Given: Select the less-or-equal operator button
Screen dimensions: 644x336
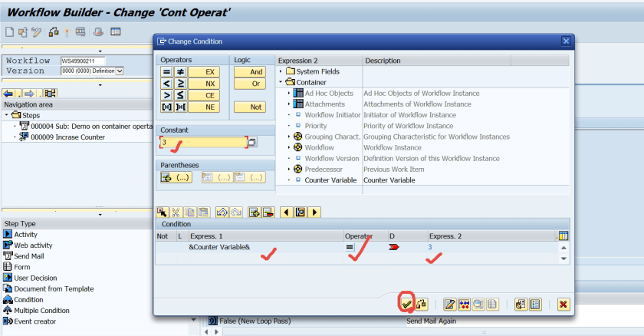Looking at the screenshot, I should click(180, 95).
